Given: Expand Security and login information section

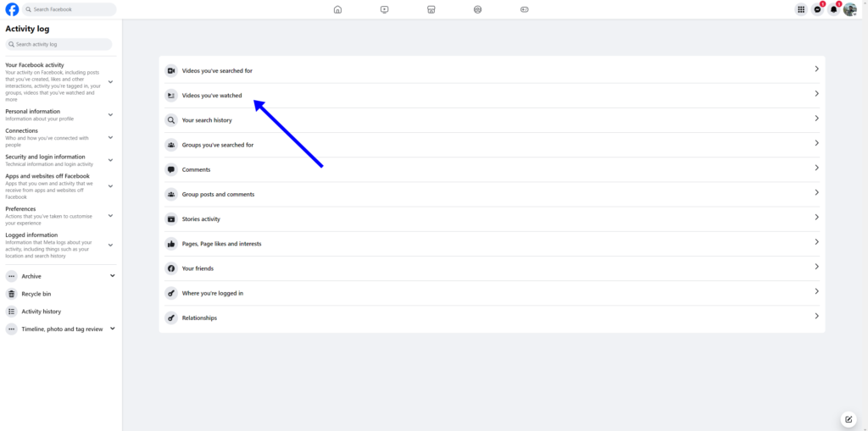Looking at the screenshot, I should click(110, 160).
